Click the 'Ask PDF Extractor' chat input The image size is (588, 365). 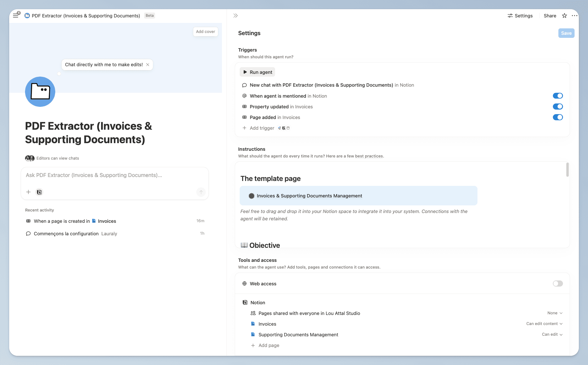pyautogui.click(x=115, y=175)
